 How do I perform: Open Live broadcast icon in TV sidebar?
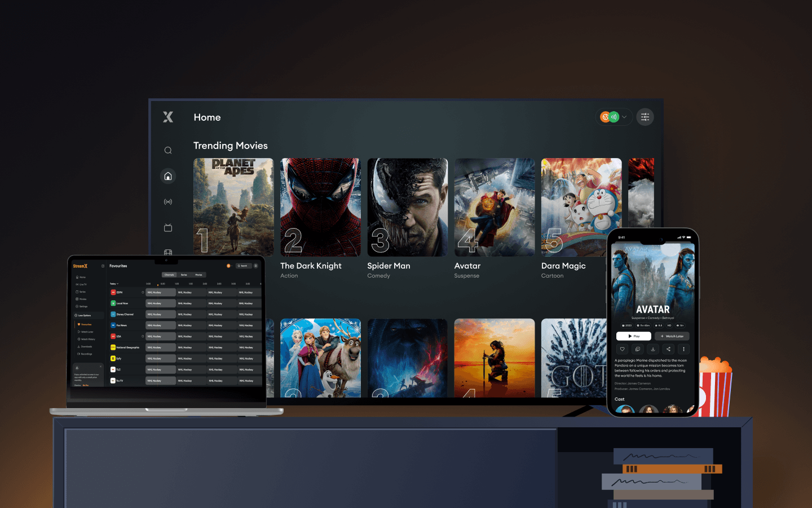pyautogui.click(x=168, y=202)
